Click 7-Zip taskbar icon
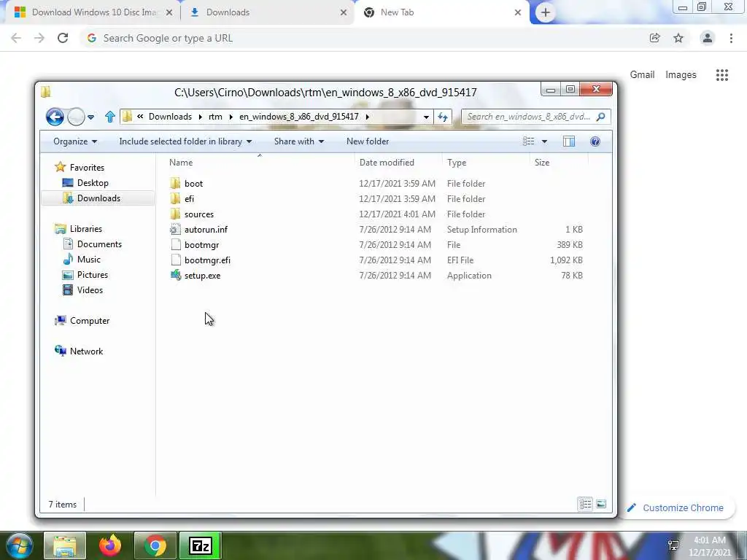 200,545
